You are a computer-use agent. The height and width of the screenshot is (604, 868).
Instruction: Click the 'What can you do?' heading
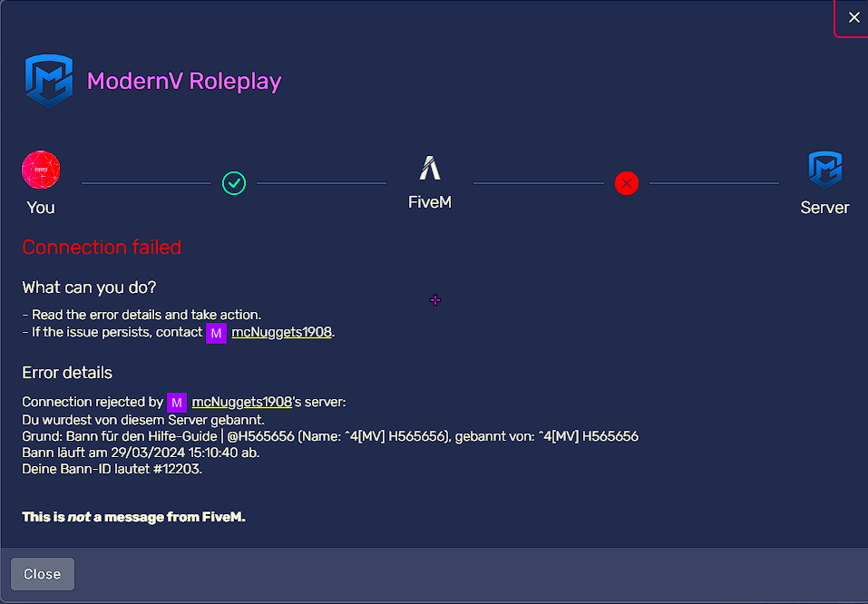coord(89,287)
